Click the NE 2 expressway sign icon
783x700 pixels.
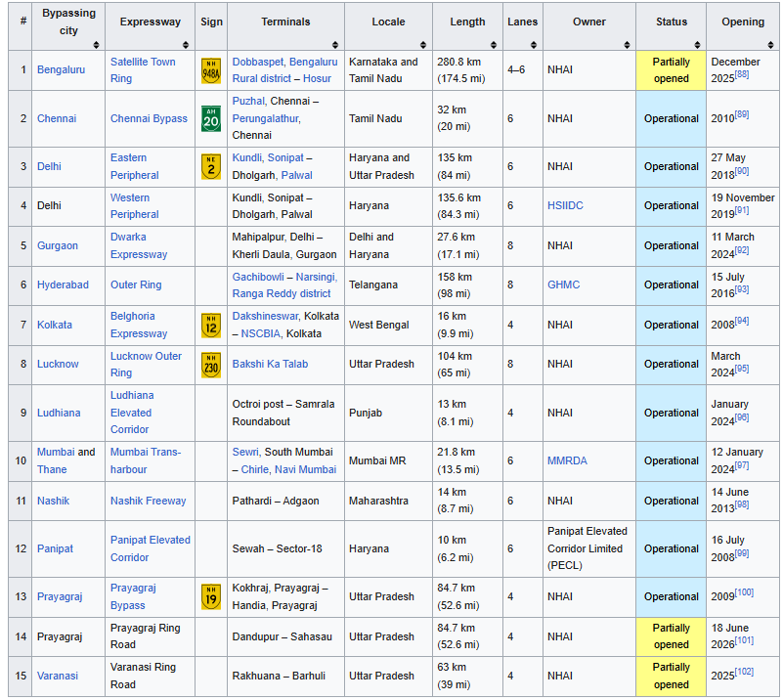pos(211,167)
